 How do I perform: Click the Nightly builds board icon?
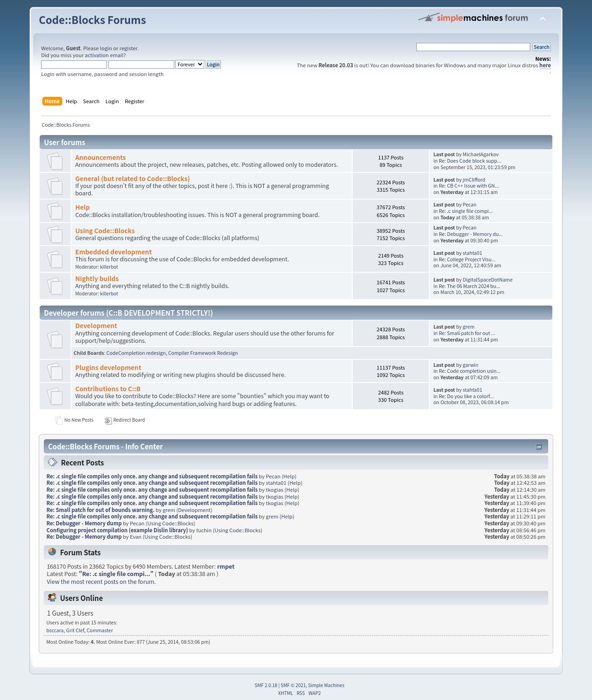(x=55, y=286)
